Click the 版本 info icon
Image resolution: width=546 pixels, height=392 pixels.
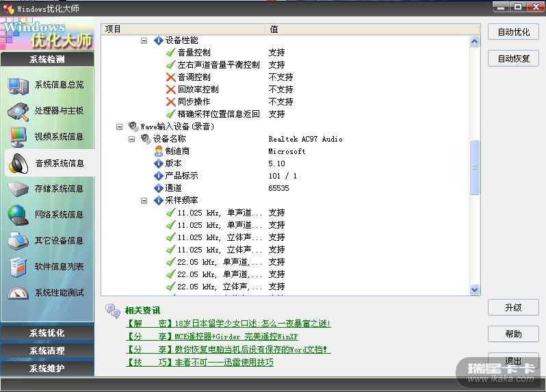(159, 164)
